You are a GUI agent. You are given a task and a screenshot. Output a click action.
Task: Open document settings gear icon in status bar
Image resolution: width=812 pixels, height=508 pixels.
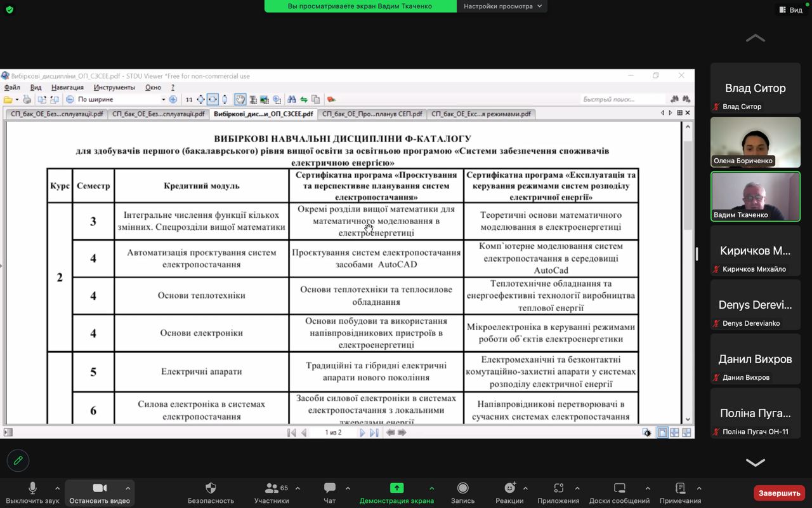646,432
